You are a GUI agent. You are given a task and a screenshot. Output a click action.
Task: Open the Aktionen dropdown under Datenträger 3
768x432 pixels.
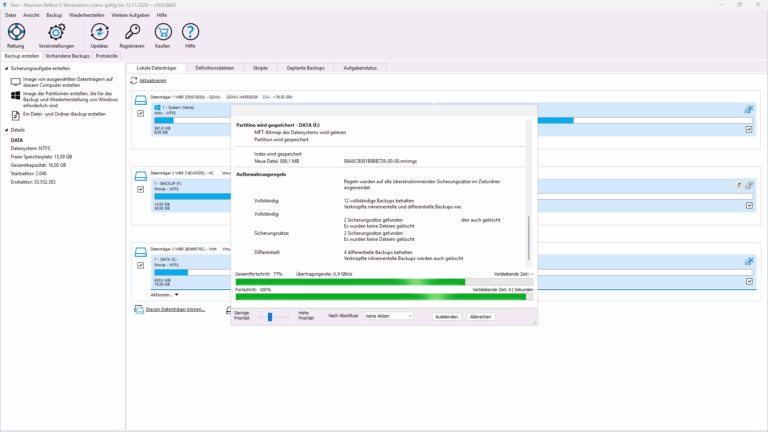pos(165,295)
